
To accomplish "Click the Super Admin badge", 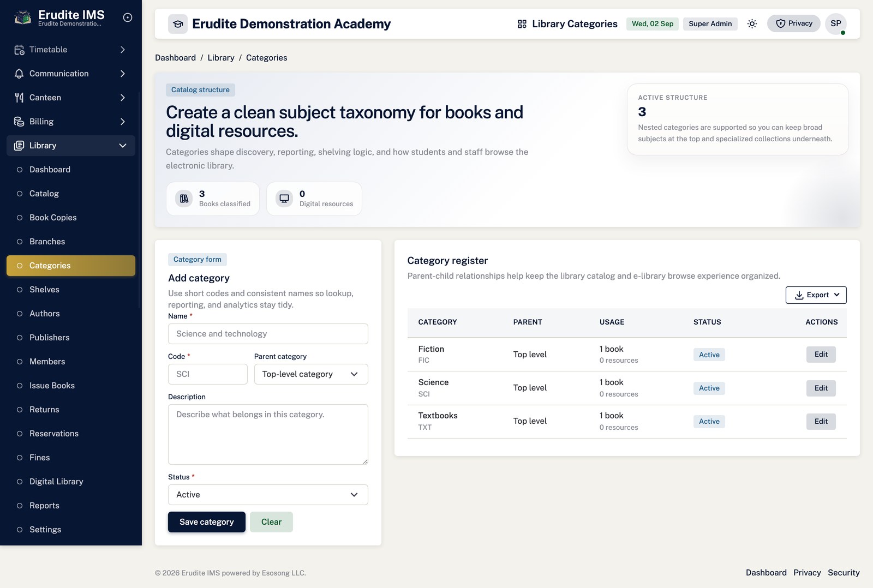I will point(710,24).
